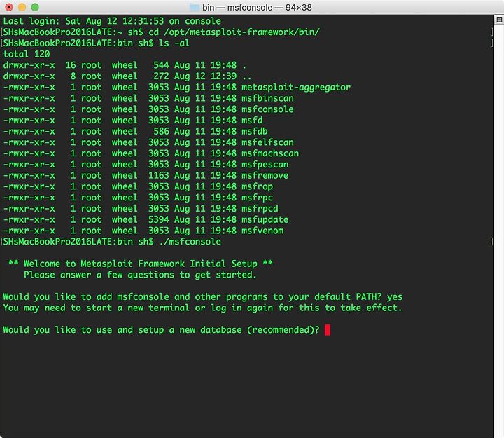Click the file name msfpescan
Image resolution: width=504 pixels, height=438 pixels.
coord(265,164)
